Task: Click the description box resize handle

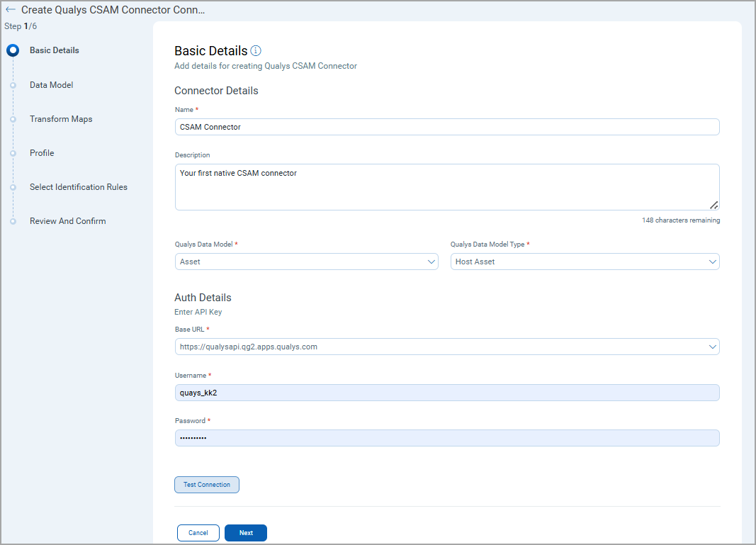Action: point(713,205)
